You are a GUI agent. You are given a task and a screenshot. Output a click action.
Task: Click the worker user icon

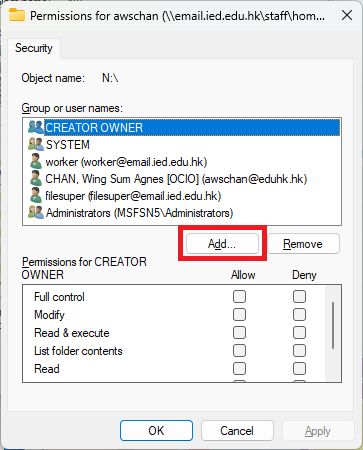point(35,161)
